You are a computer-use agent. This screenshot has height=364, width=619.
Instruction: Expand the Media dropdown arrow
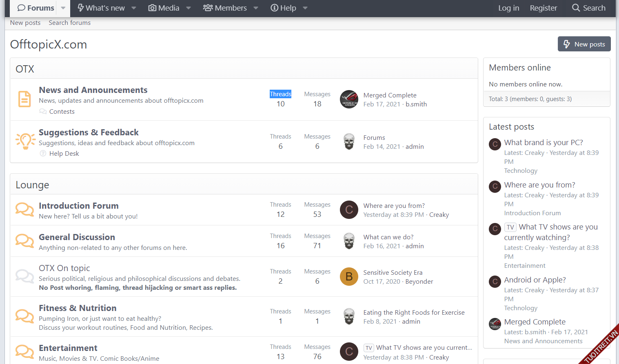pos(189,8)
